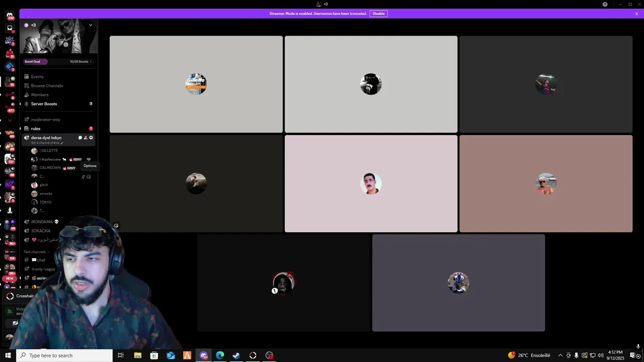This screenshot has height=362, width=644.
Task: Set a channel status link
Action: tap(47, 143)
